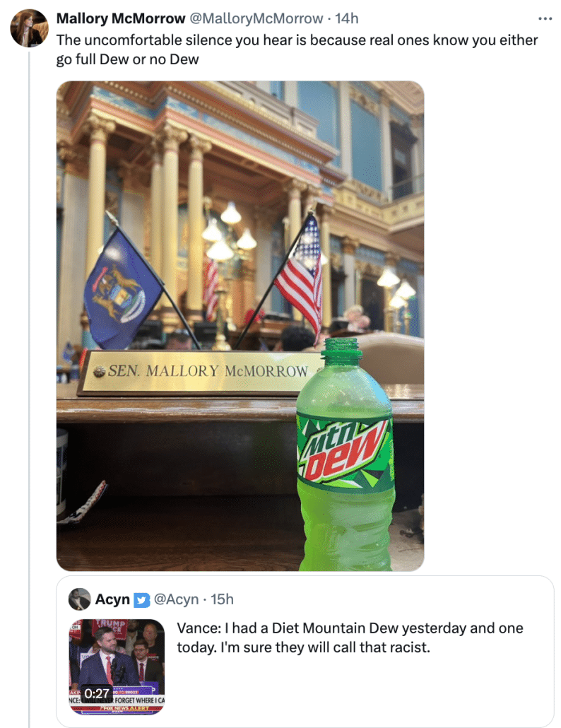Open the tweet via the 14h timestamp
This screenshot has height=728, width=561.
347,18
